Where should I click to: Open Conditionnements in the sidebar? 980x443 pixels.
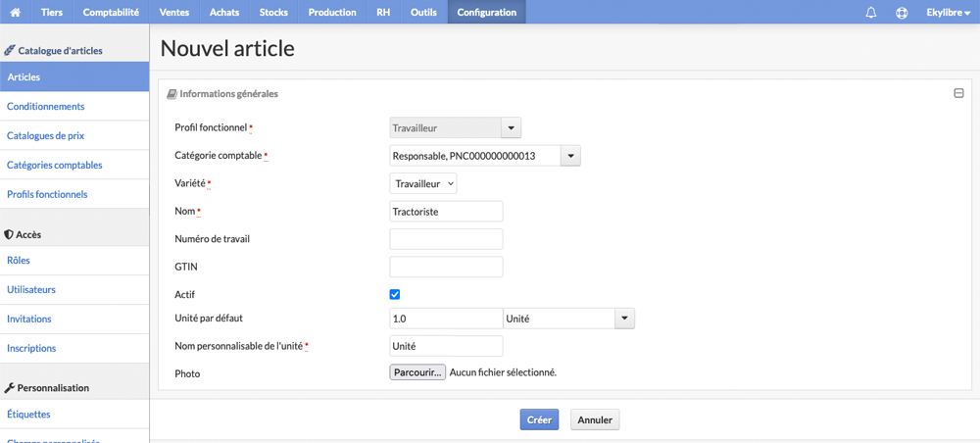[74, 106]
